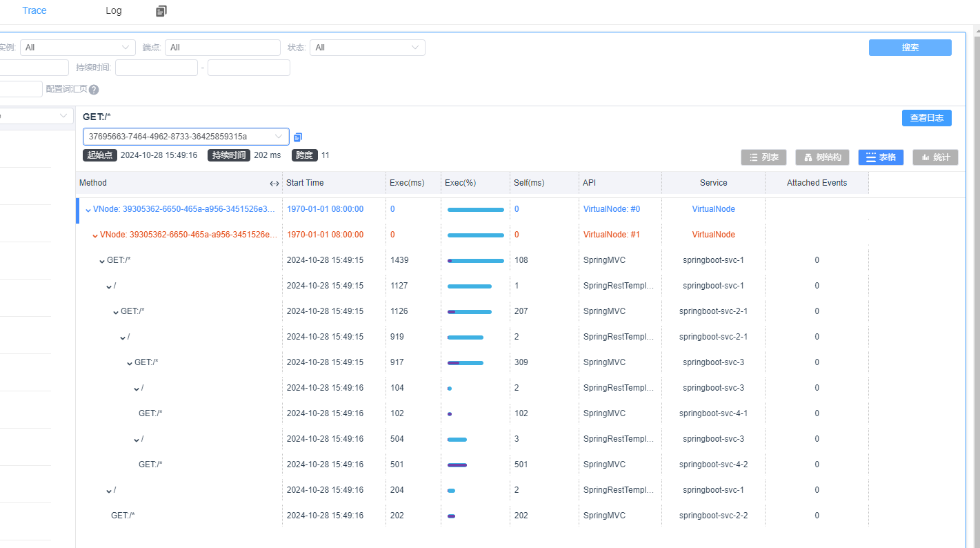Click the API column header
Screen dimensions: 980x548
[x=590, y=183]
